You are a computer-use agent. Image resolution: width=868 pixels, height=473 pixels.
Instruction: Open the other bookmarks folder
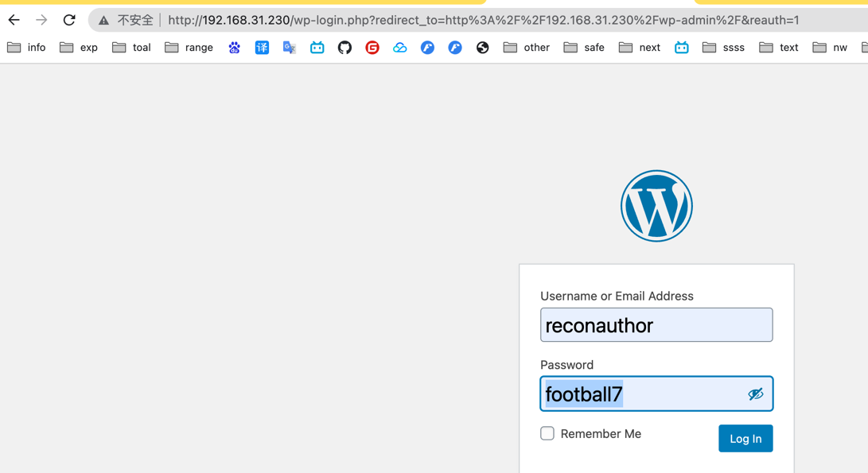pyautogui.click(x=527, y=48)
